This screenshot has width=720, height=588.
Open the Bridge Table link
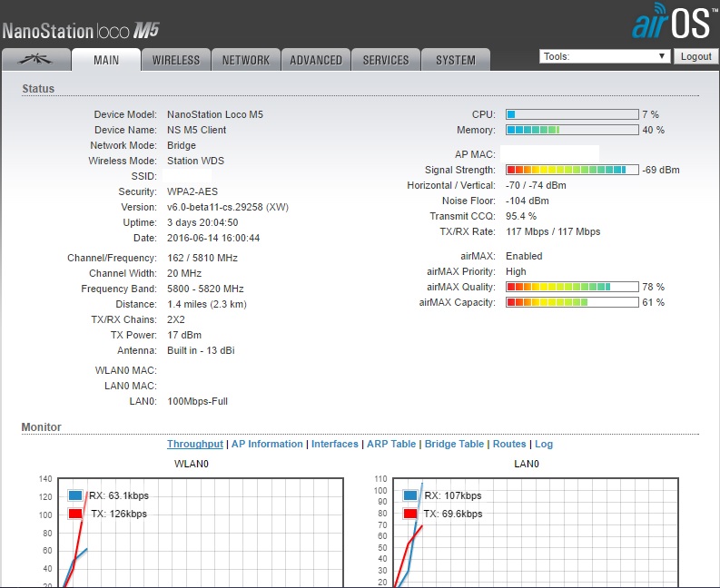[454, 444]
